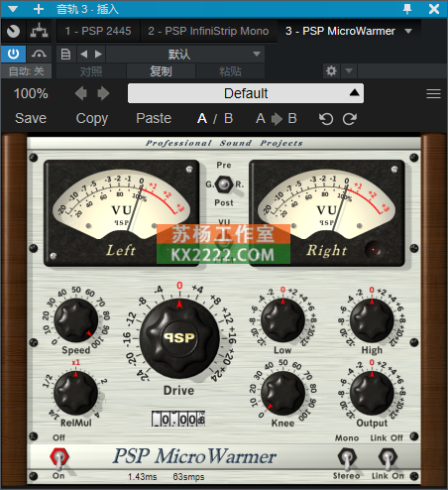Image resolution: width=448 pixels, height=490 pixels.
Task: Switch to 1 - PSP 2445 tab
Action: coord(98,31)
